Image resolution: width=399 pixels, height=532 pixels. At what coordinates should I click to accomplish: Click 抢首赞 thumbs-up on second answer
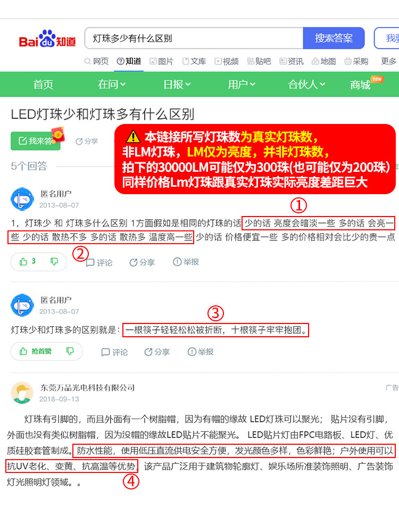point(36,351)
